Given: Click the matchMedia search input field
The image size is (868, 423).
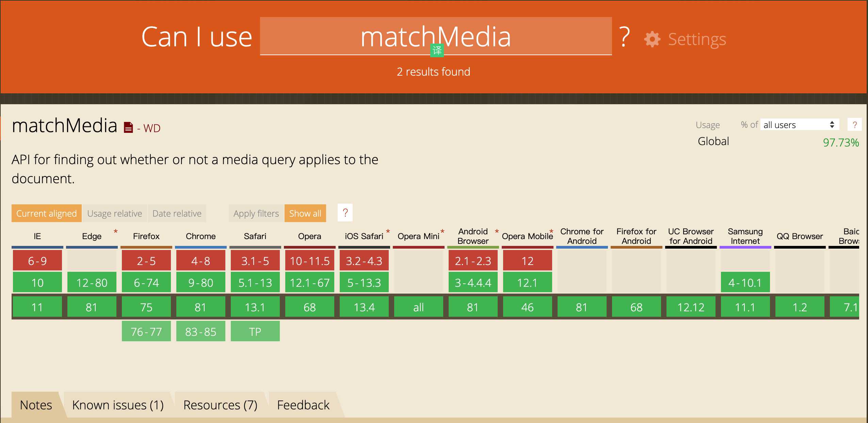Looking at the screenshot, I should (x=436, y=36).
